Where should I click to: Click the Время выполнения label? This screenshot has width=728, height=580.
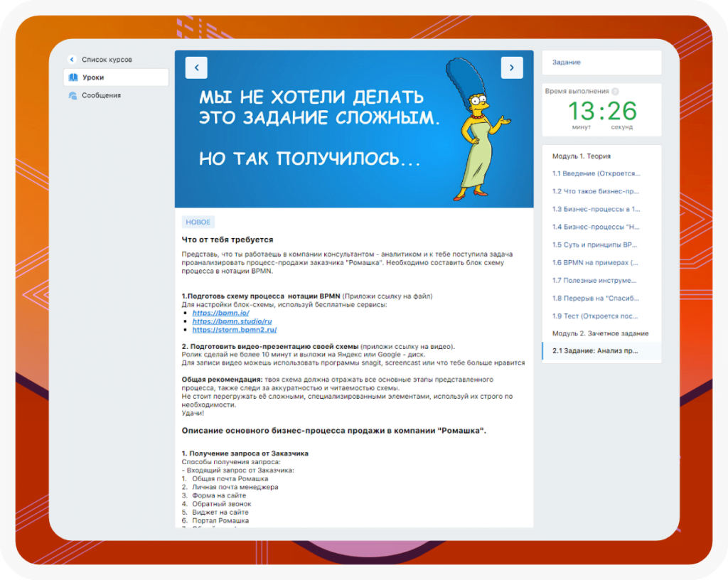coord(577,92)
